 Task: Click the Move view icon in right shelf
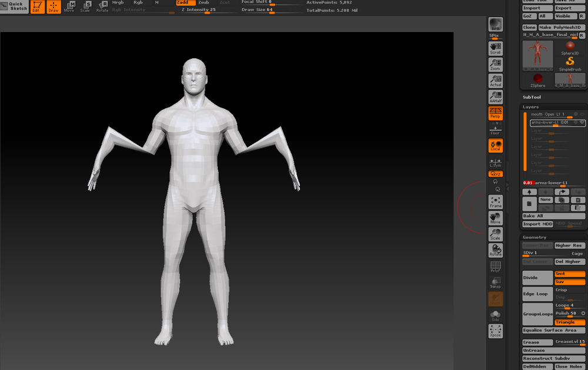[x=495, y=218]
